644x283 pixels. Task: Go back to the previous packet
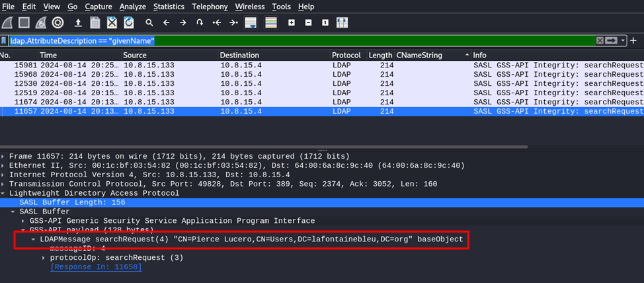(x=167, y=23)
